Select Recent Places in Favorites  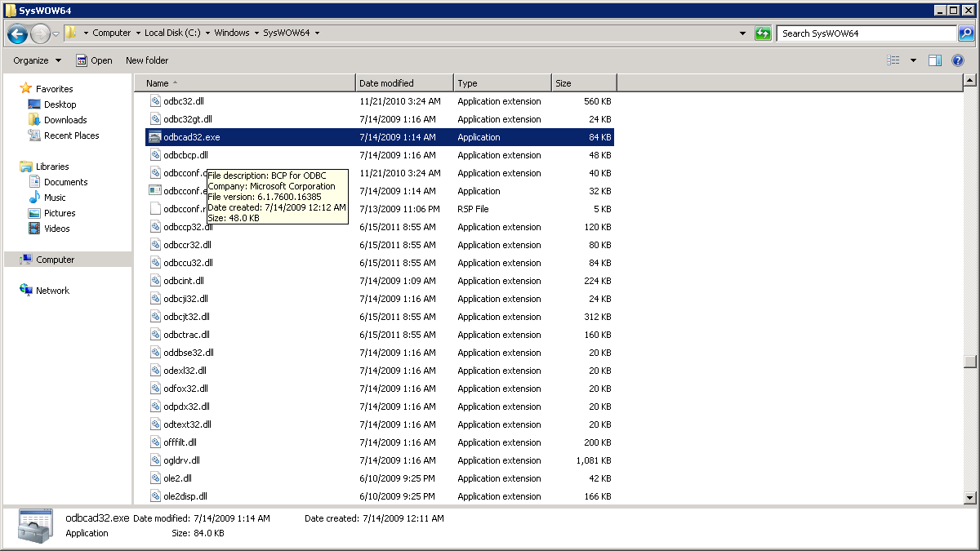pos(71,136)
